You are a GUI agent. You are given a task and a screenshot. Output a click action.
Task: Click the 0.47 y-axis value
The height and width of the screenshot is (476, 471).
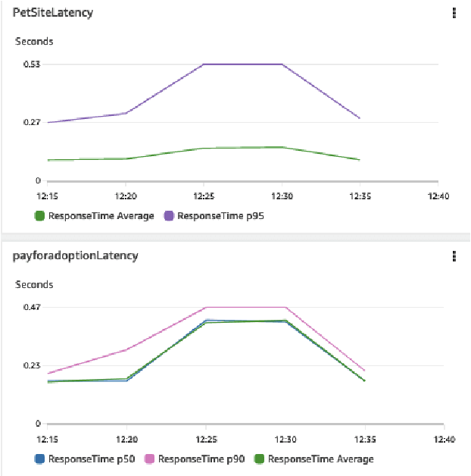tap(30, 307)
